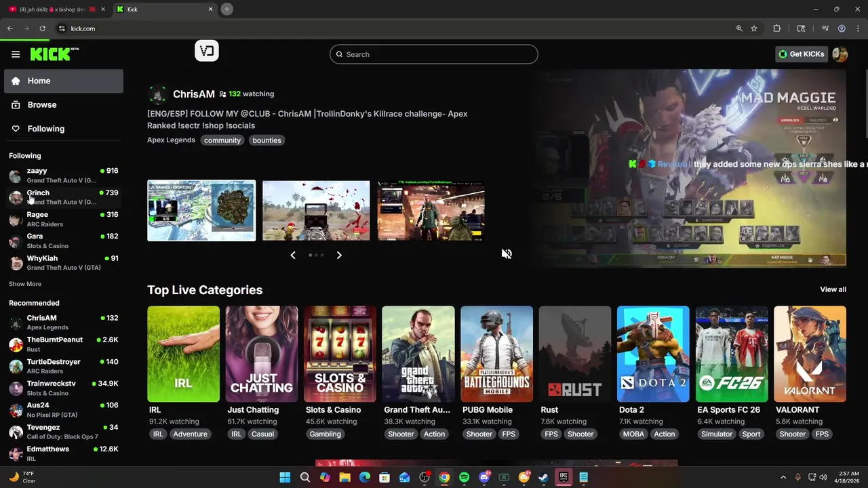868x488 pixels.
Task: Select the community tag
Action: (x=222, y=140)
